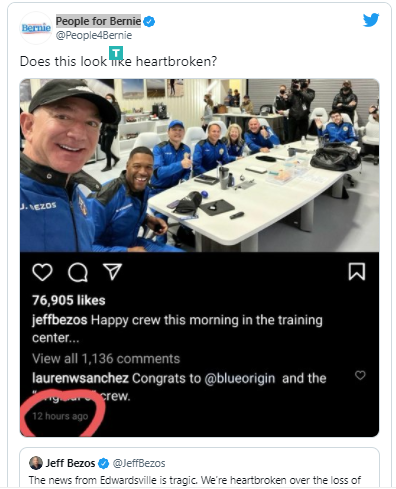The image size is (396, 489).
Task: Open the @JeffBezos handle in quoted tweet
Action: click(x=139, y=463)
